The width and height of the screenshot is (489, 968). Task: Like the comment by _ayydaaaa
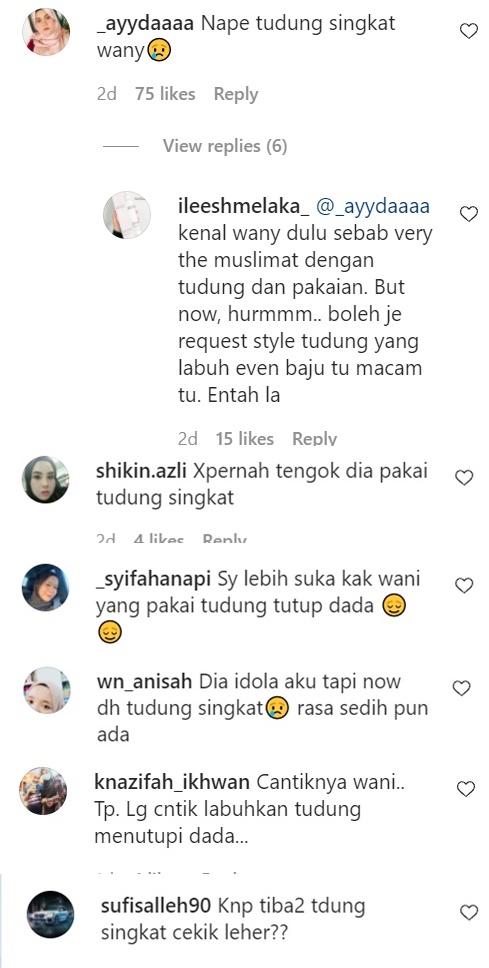[x=469, y=31]
